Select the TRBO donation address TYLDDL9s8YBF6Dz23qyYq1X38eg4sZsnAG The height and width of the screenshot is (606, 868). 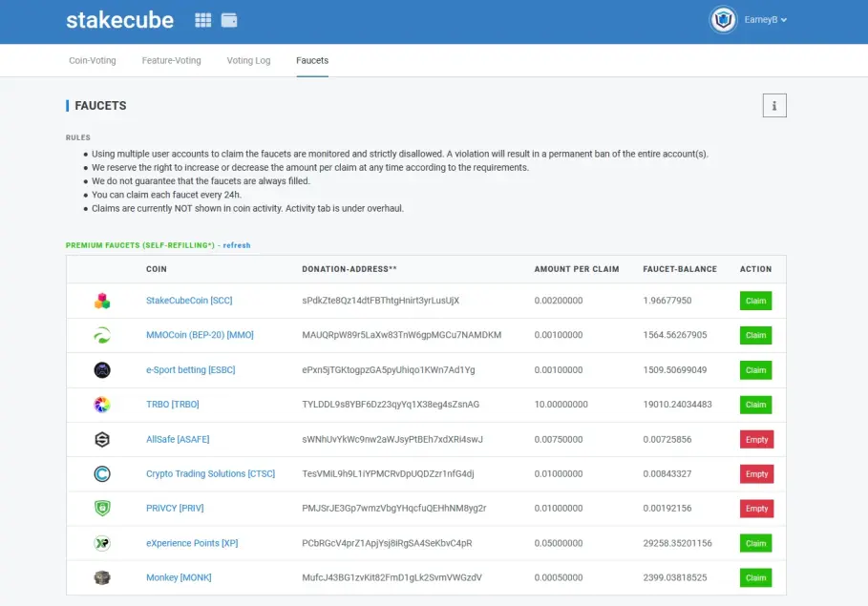(391, 405)
